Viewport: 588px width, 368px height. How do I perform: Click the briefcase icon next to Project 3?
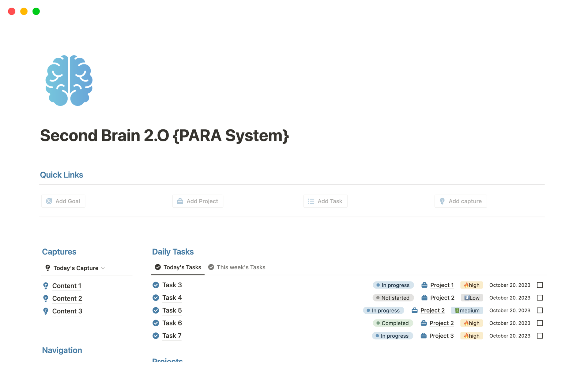click(x=424, y=336)
